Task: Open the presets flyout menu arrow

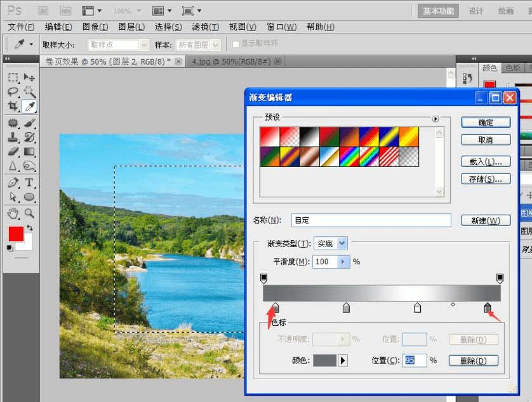Action: [436, 119]
